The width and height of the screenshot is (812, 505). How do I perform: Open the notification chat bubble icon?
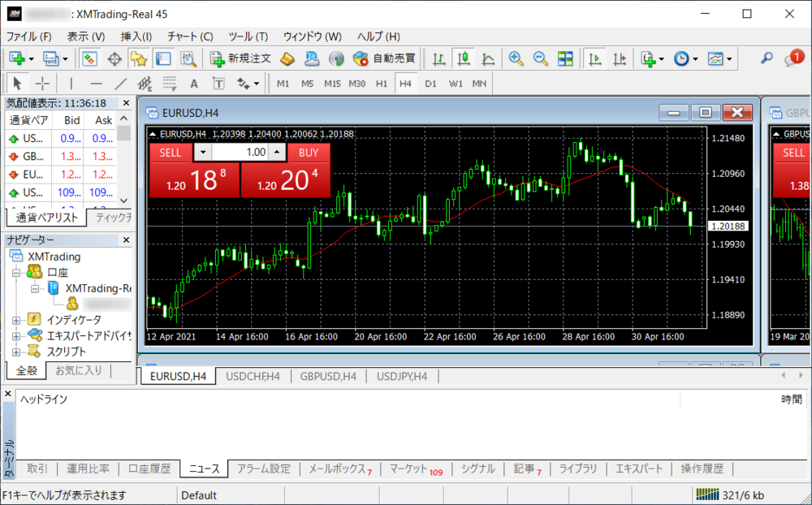click(x=794, y=58)
